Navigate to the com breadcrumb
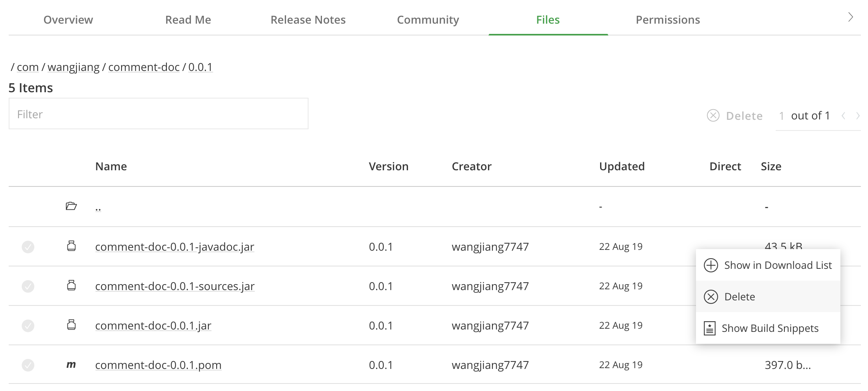The height and width of the screenshot is (391, 868). coord(28,67)
